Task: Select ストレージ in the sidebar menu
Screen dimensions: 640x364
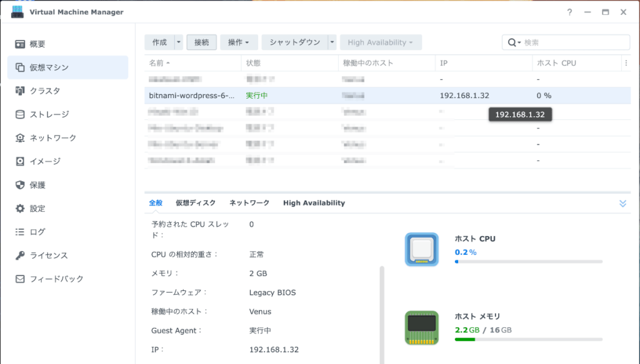Action: click(x=67, y=114)
